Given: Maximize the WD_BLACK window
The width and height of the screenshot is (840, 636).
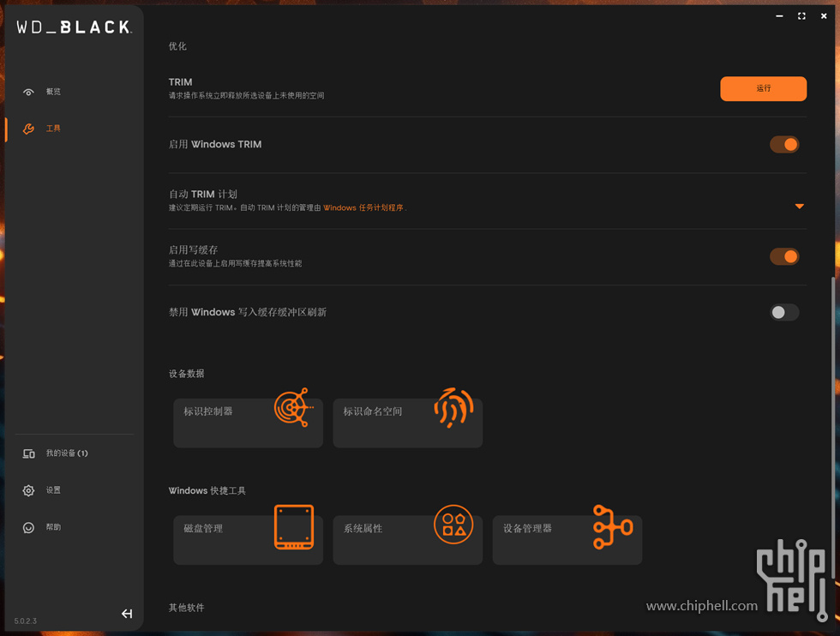Looking at the screenshot, I should pos(801,16).
